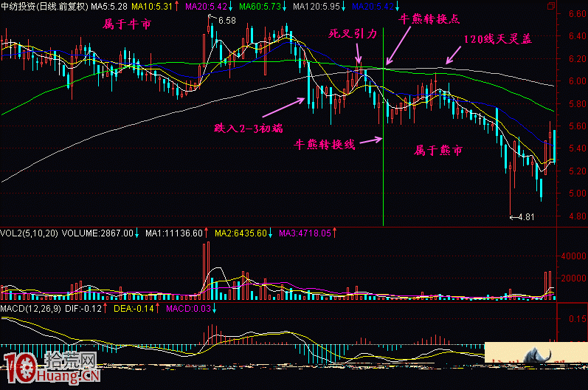Click the VOL2(5,10,20) indicator name
This screenshot has width=588, height=390.
pos(30,233)
